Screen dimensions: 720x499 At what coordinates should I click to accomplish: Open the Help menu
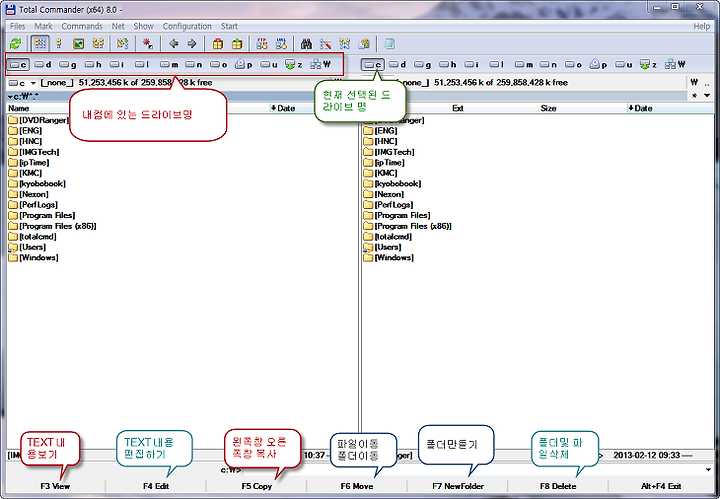701,26
